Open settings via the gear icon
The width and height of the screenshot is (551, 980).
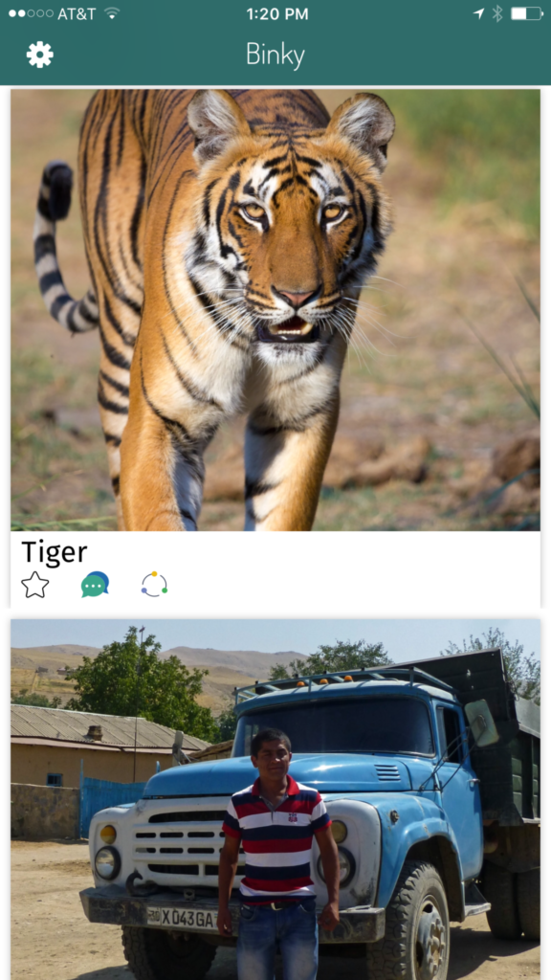[x=40, y=55]
